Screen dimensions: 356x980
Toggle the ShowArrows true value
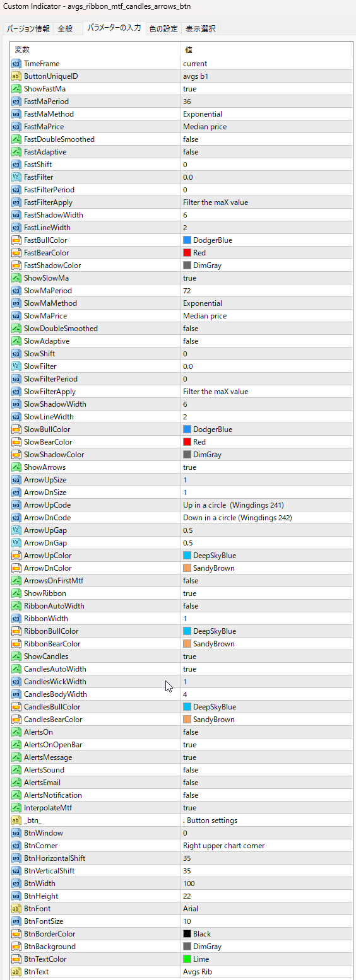coord(266,467)
